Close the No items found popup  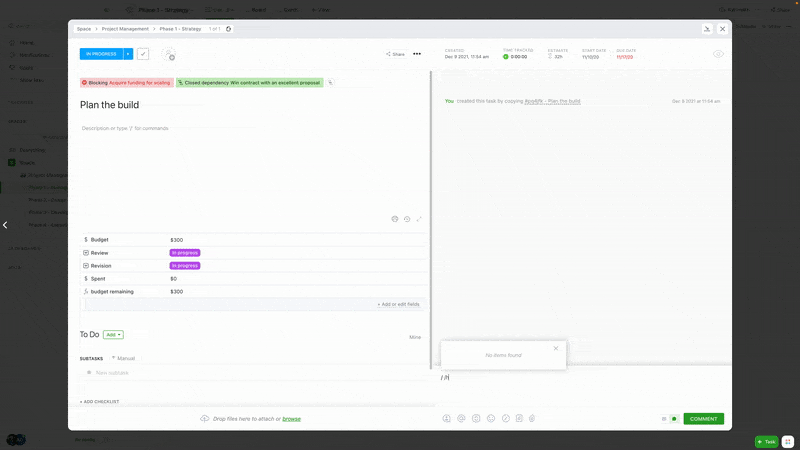point(556,348)
